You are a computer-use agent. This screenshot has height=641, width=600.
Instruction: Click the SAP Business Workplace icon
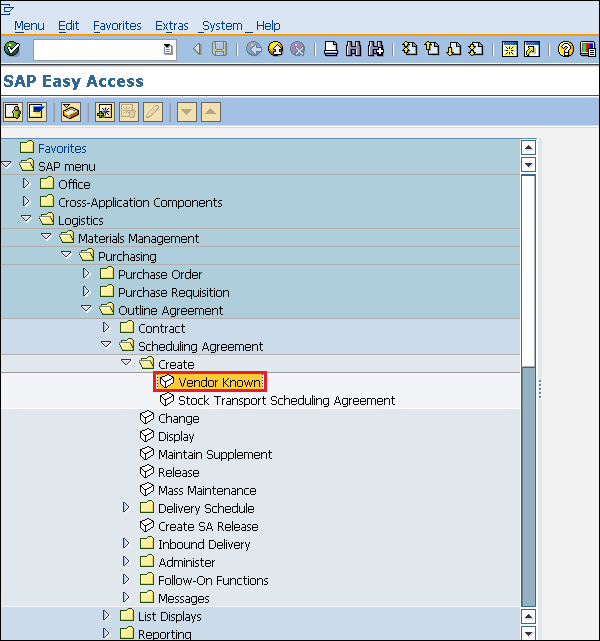tap(71, 112)
